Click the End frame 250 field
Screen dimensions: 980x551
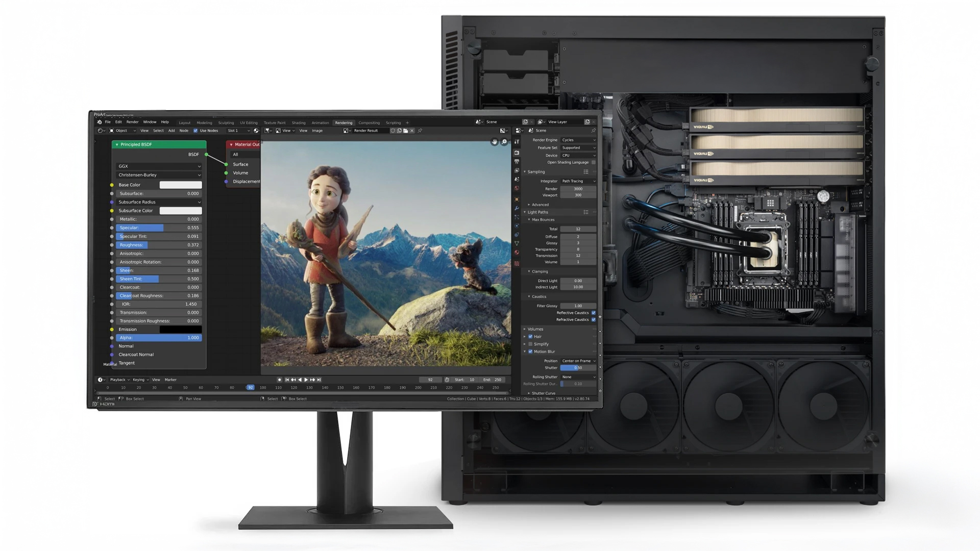493,380
